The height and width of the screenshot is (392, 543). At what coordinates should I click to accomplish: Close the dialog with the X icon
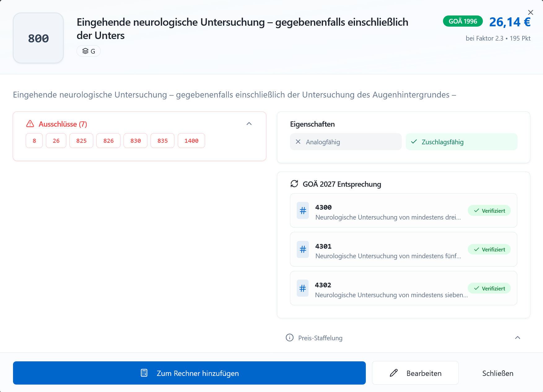tap(530, 12)
